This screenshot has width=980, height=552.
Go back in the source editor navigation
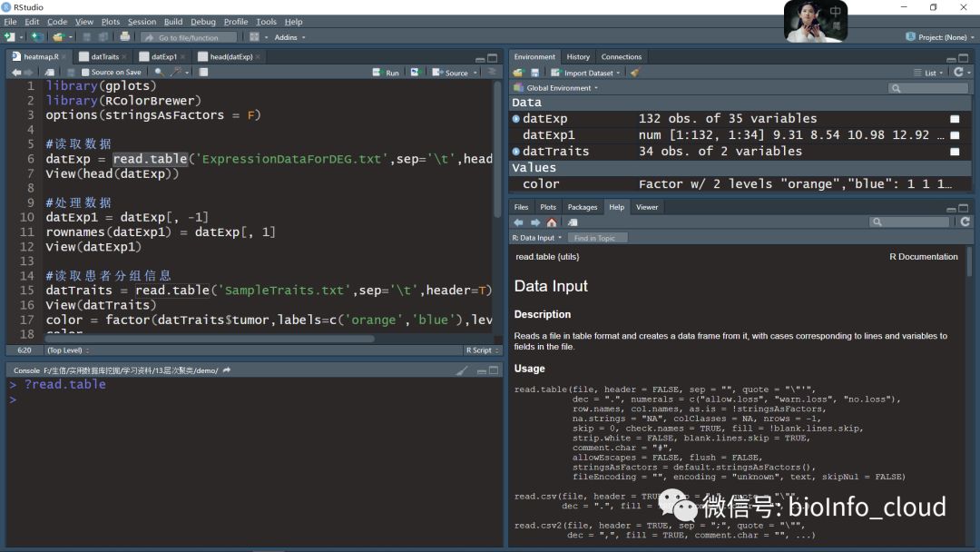pyautogui.click(x=16, y=73)
